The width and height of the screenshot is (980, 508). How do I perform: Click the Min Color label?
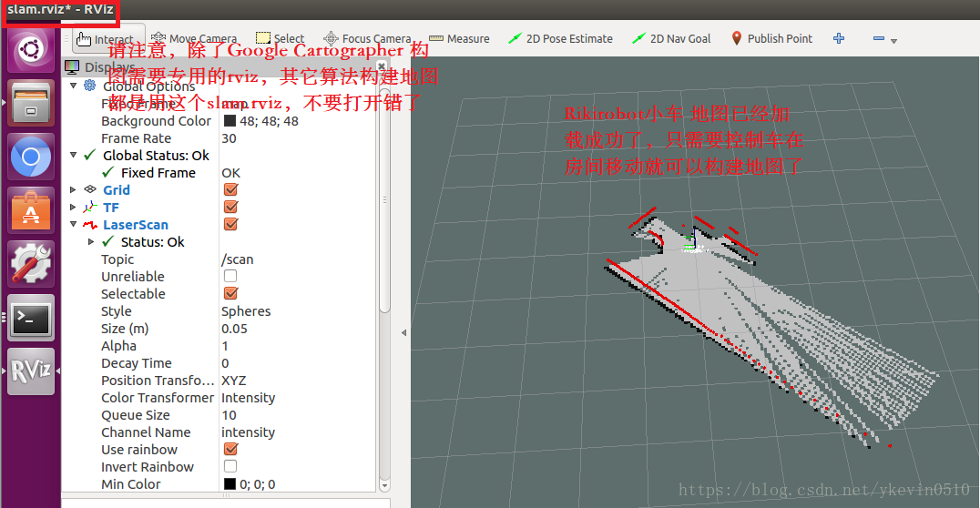pyautogui.click(x=130, y=484)
